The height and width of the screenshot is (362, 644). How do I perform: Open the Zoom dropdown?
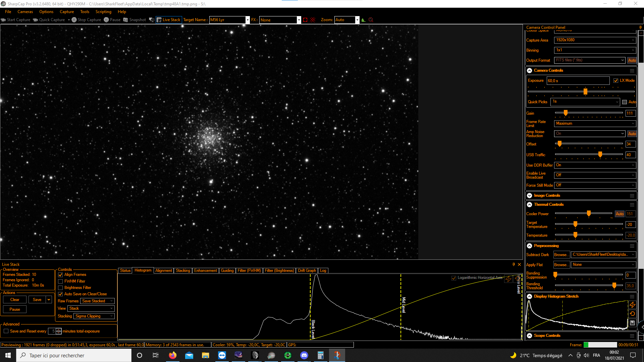[357, 20]
